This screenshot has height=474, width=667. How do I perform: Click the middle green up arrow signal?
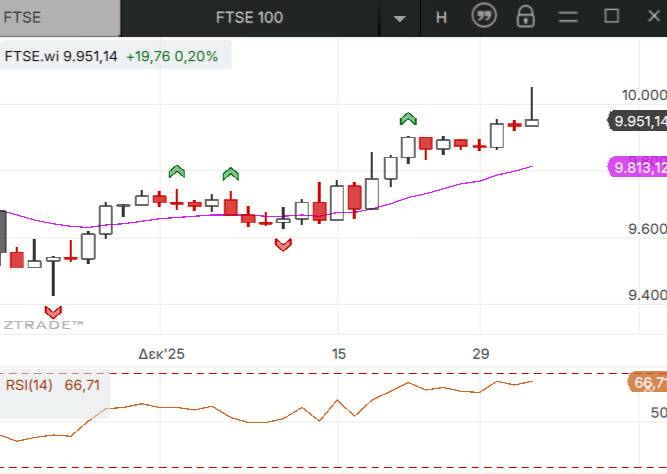click(231, 174)
